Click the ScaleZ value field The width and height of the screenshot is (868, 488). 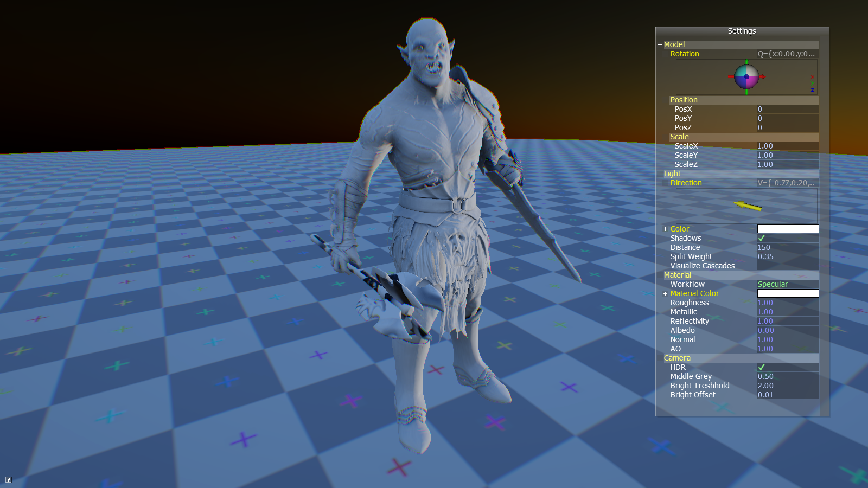pos(788,164)
